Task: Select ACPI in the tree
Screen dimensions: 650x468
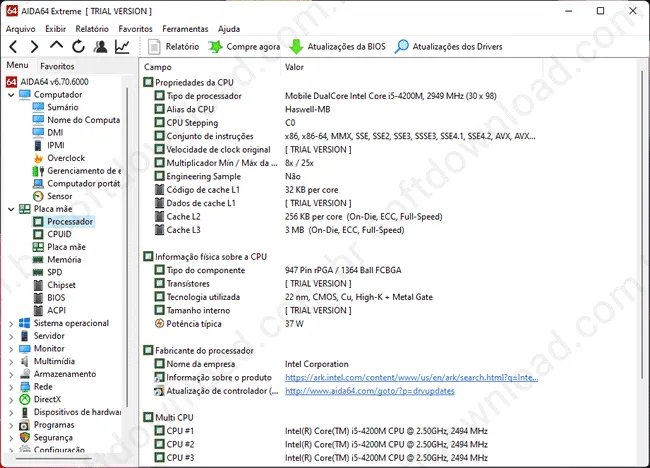Action: pyautogui.click(x=56, y=311)
